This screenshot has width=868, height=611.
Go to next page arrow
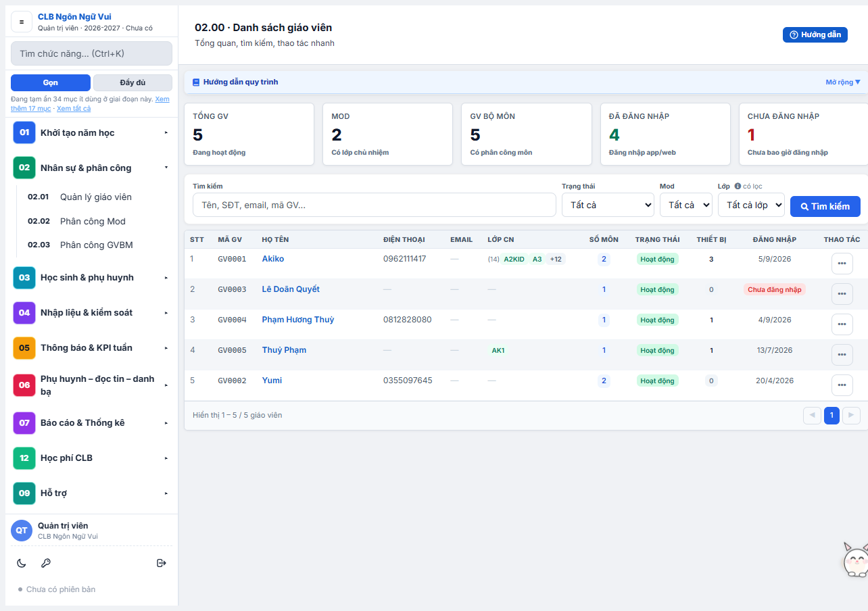[x=852, y=416]
